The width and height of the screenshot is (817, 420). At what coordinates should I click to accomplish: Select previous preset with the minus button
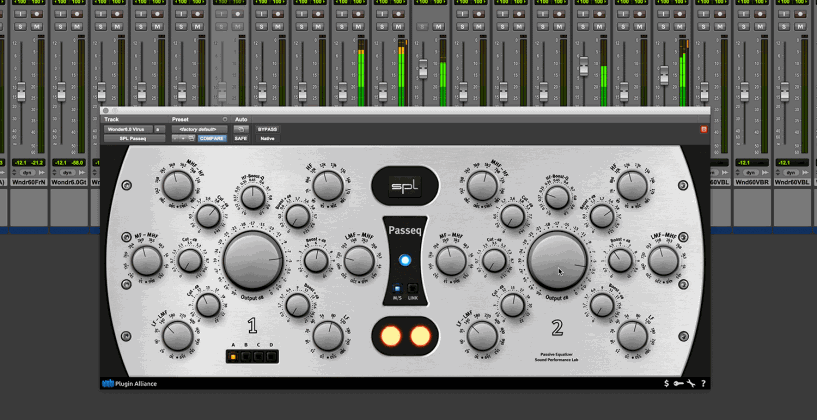click(176, 138)
